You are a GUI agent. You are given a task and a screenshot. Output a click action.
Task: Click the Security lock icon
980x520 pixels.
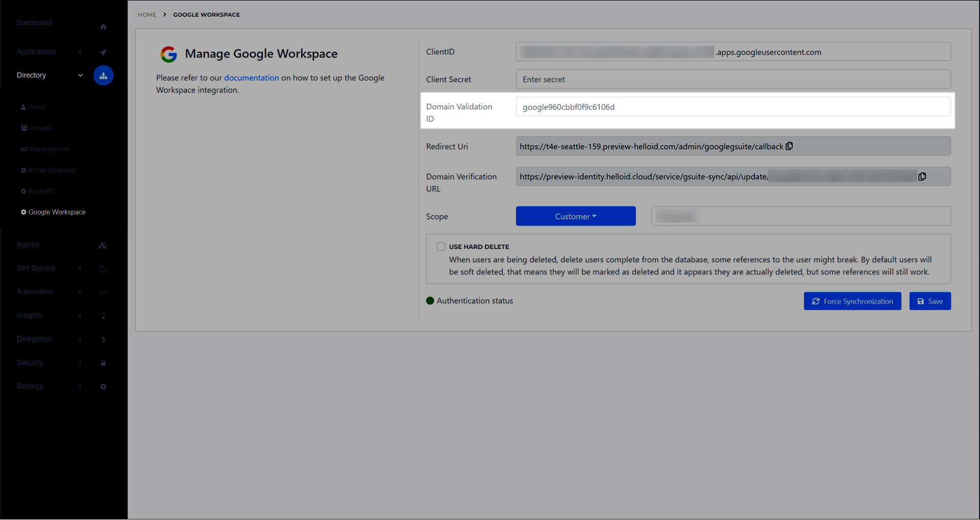103,363
